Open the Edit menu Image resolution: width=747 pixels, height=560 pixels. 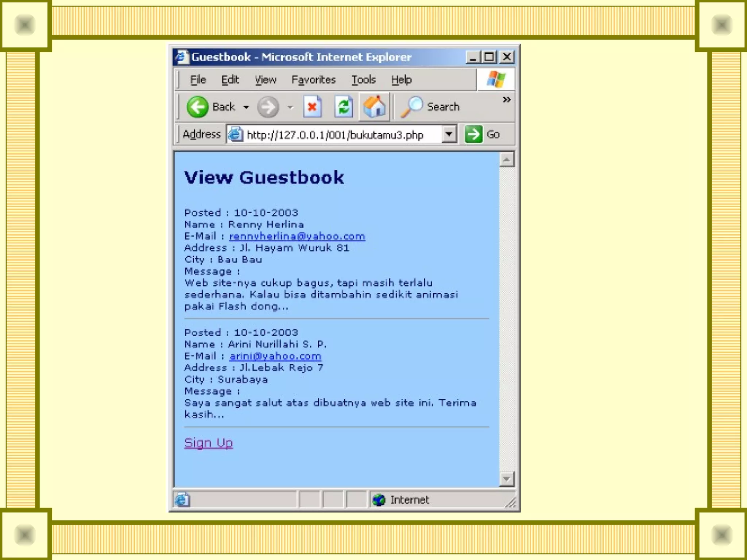click(x=230, y=79)
